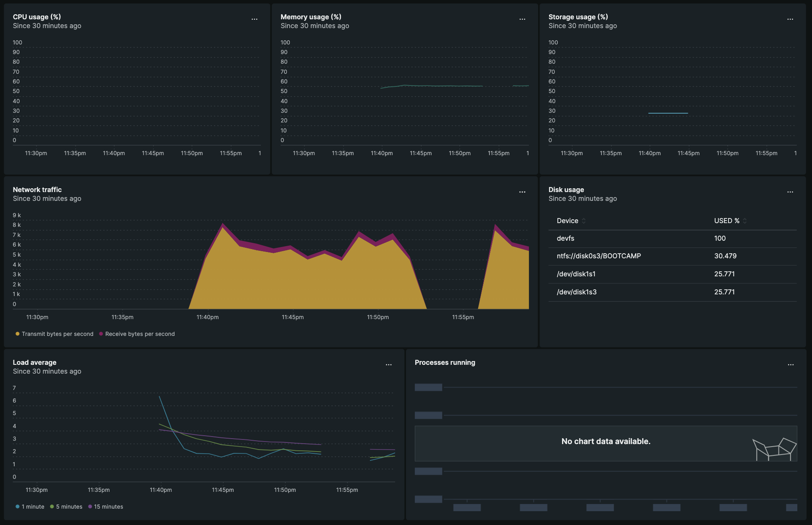Sort Disk usage table by Device column

(571, 221)
